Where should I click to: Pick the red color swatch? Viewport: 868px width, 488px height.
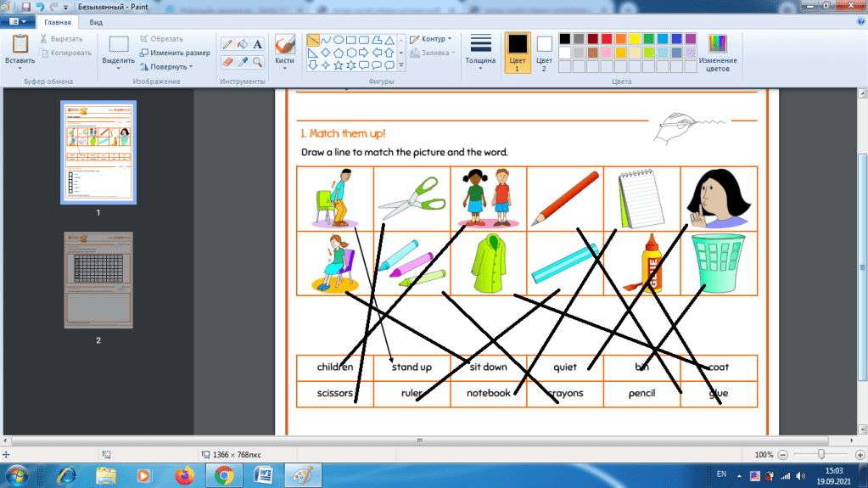click(x=608, y=39)
